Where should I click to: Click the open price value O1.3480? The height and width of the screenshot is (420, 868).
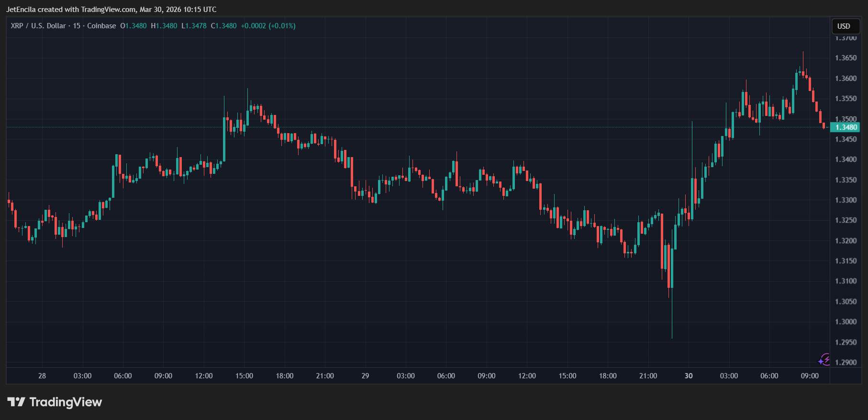point(134,26)
